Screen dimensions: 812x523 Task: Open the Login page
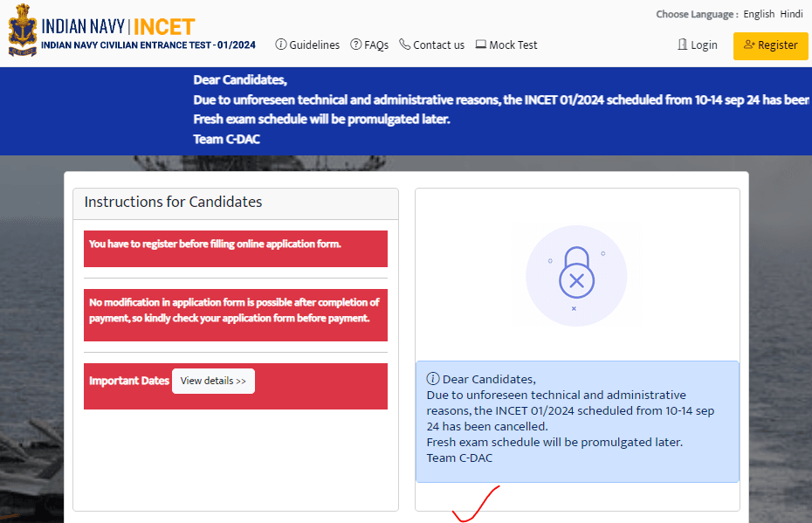[x=698, y=45]
